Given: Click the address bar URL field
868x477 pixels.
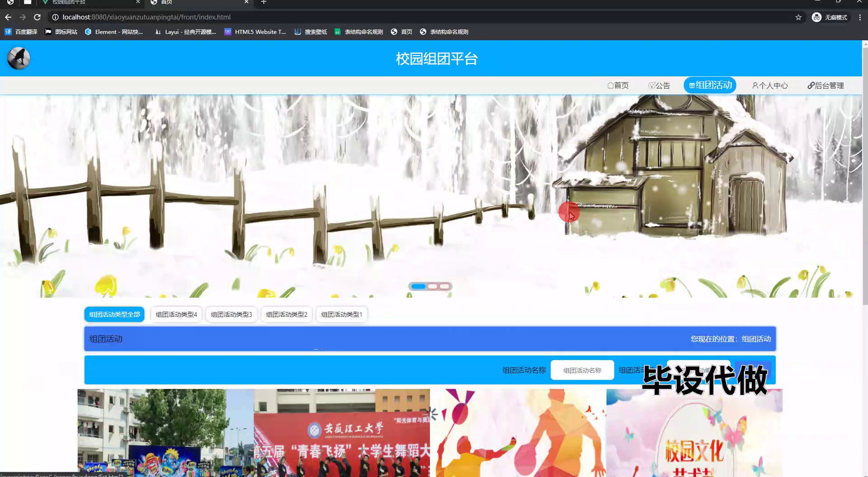Looking at the screenshot, I should coord(425,17).
